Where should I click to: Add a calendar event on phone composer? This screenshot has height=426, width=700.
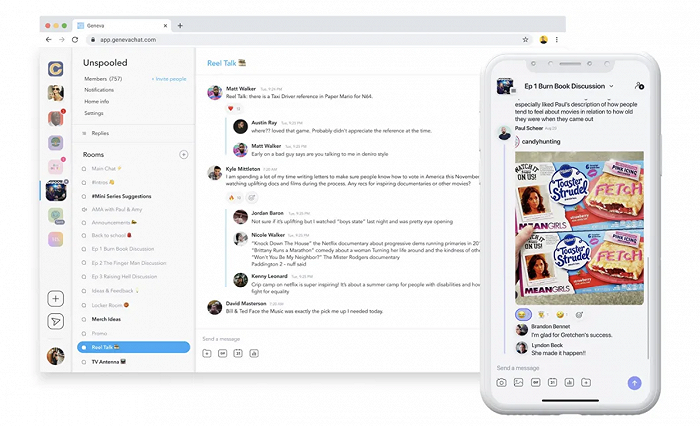pyautogui.click(x=552, y=383)
